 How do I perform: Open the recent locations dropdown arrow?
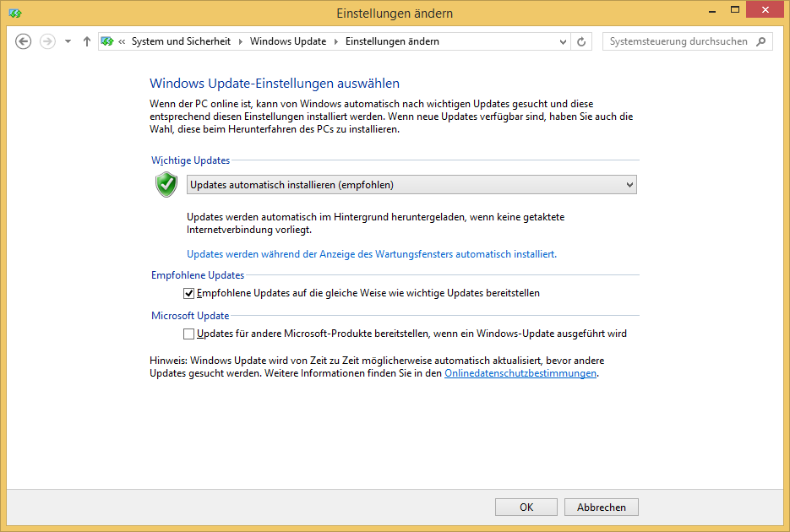68,41
